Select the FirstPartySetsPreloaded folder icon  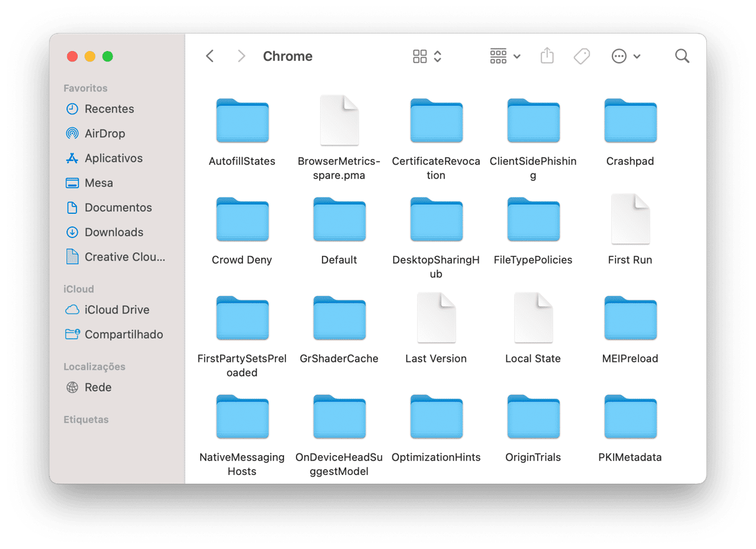(242, 318)
